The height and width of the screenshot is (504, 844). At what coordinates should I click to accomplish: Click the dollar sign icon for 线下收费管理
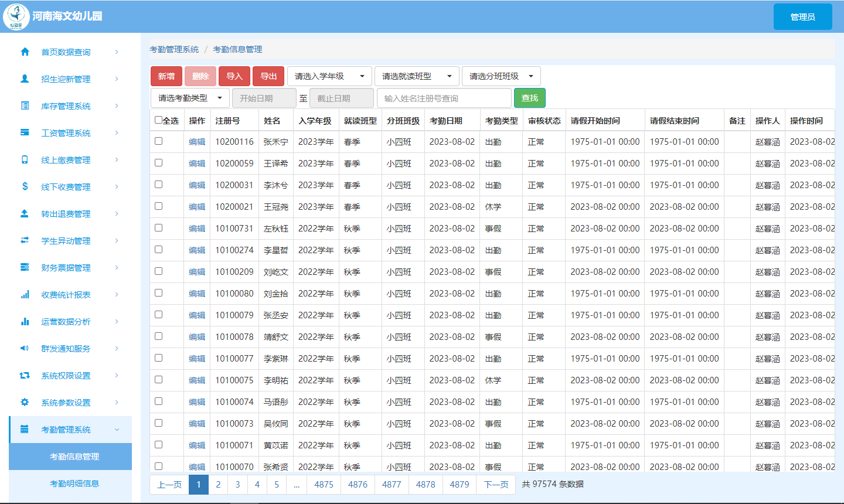coord(25,186)
